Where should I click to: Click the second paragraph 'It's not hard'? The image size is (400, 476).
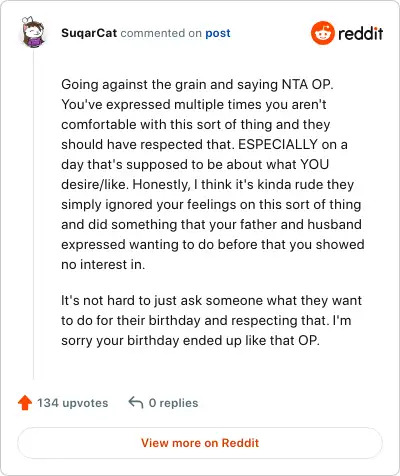tap(211, 320)
